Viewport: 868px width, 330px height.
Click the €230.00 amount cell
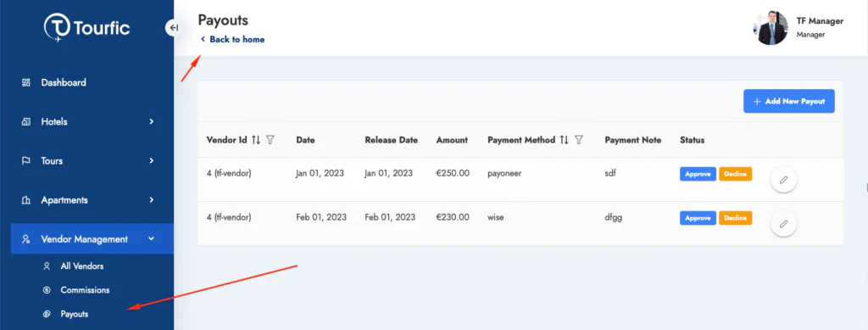pos(453,218)
